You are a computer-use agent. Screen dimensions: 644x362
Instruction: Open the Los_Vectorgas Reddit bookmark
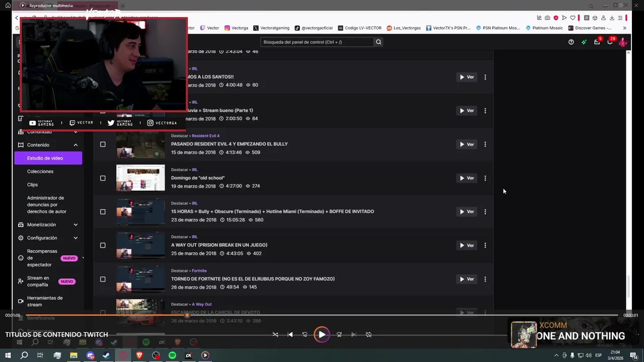[x=404, y=28]
